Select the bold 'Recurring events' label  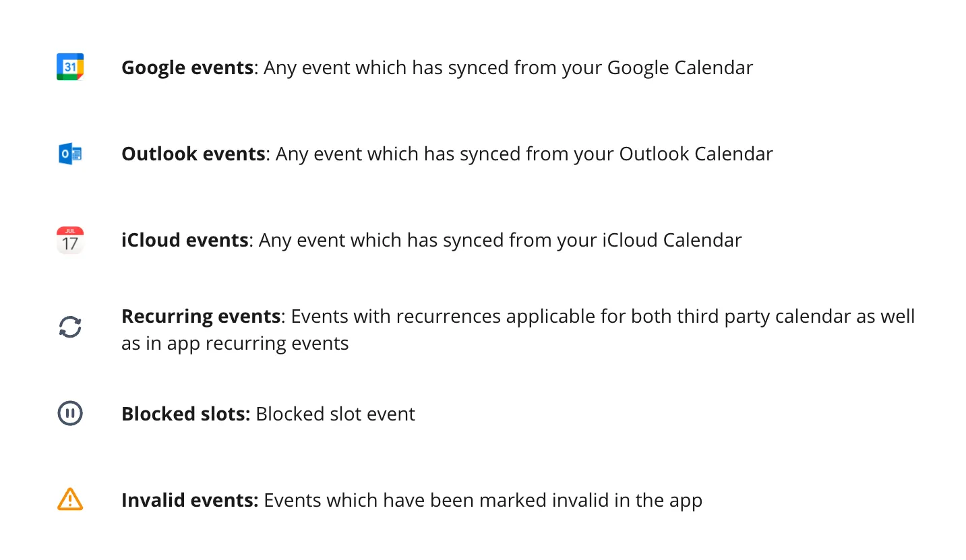201,316
